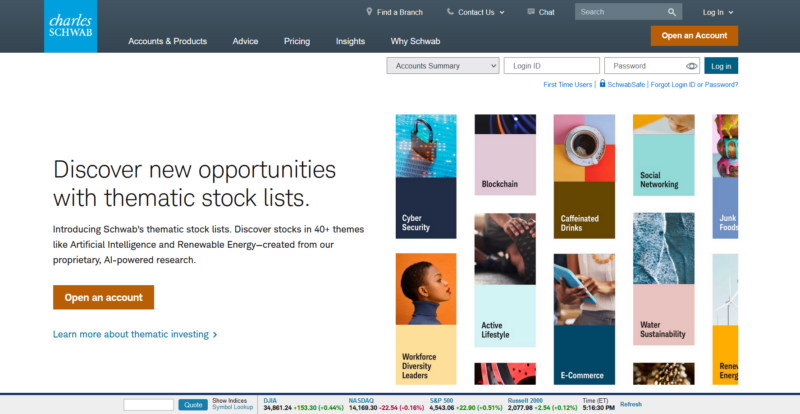800x414 pixels.
Task: Toggle password visibility eye icon
Action: [691, 66]
